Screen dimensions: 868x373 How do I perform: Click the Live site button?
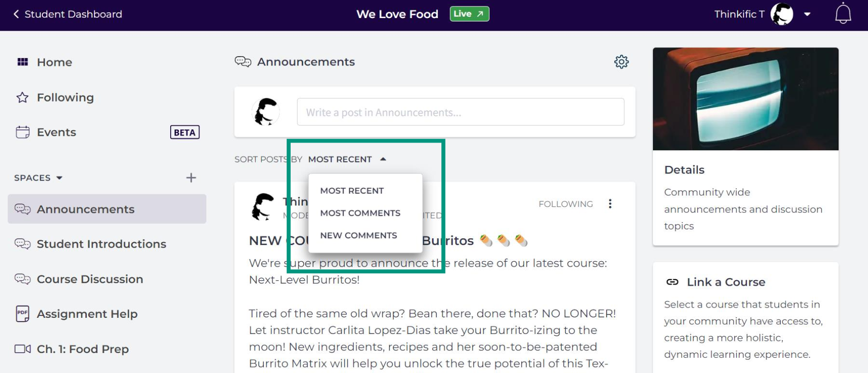click(x=469, y=14)
